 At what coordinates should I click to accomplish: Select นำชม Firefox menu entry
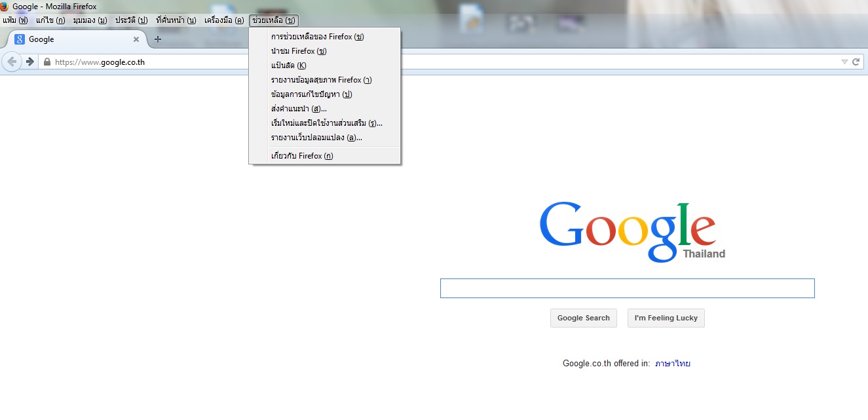(325, 51)
